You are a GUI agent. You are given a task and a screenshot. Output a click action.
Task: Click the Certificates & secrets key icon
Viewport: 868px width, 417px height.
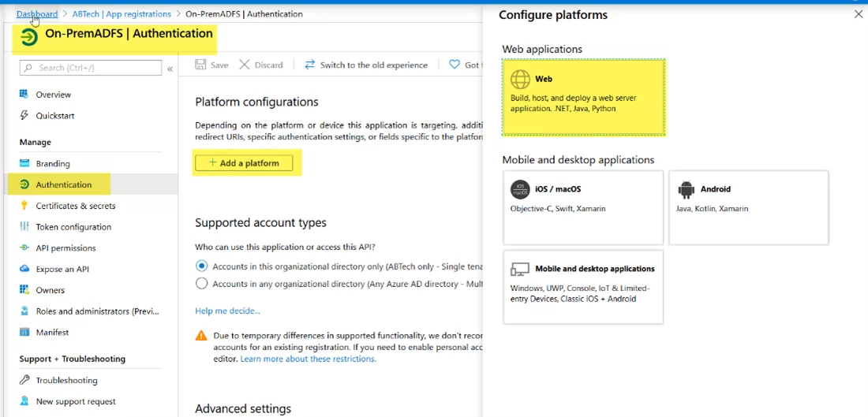point(24,206)
